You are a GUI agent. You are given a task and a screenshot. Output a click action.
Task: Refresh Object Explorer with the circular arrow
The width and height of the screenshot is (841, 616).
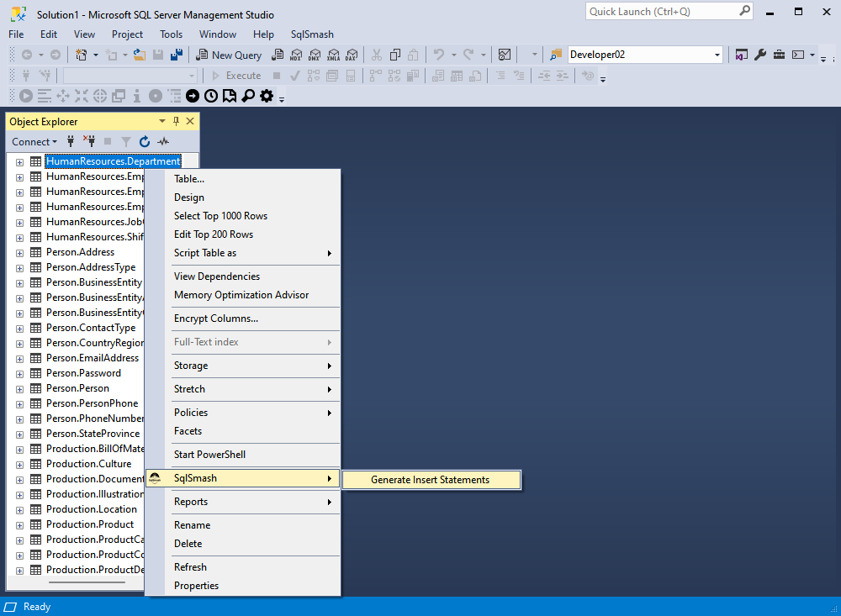[145, 141]
